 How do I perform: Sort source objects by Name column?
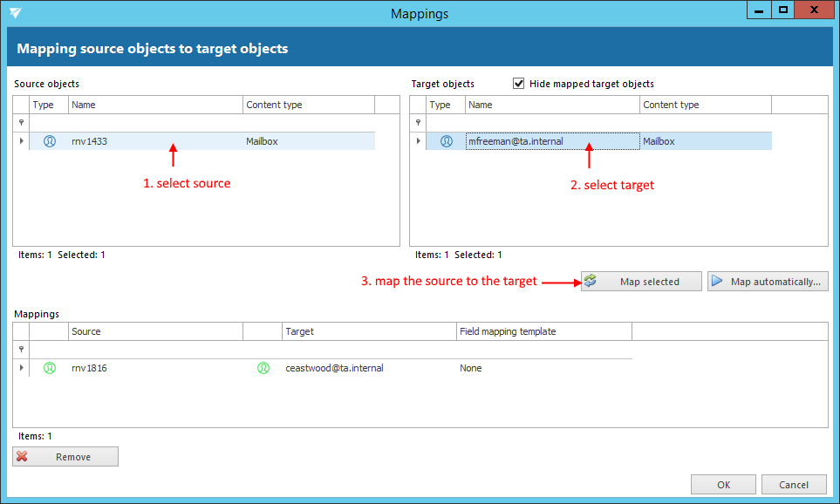pyautogui.click(x=155, y=105)
